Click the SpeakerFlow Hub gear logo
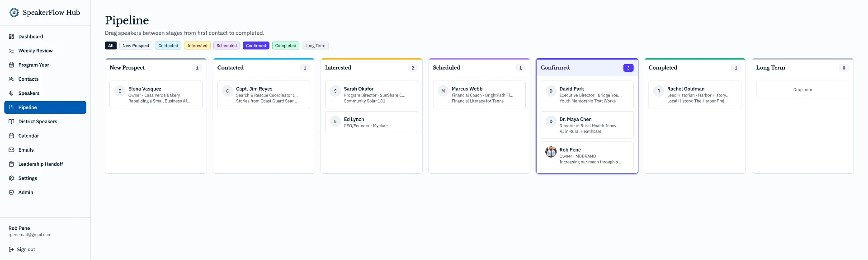The image size is (868, 260). pyautogui.click(x=14, y=13)
